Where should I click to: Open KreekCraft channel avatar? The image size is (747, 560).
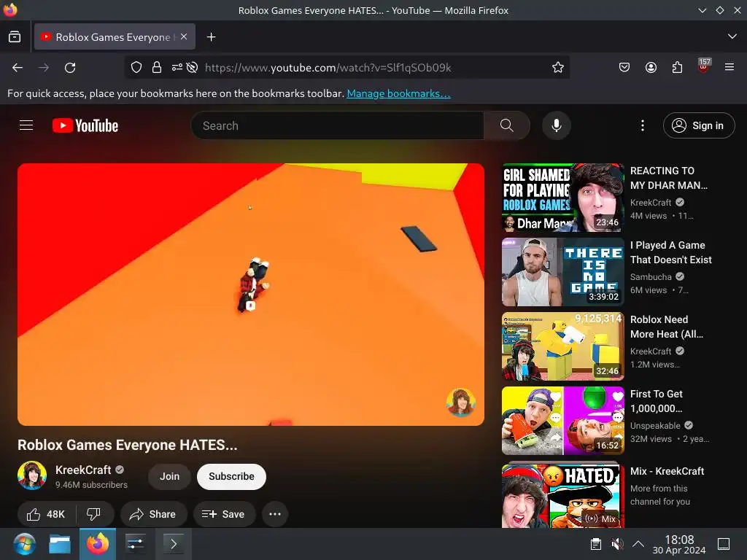click(x=32, y=475)
